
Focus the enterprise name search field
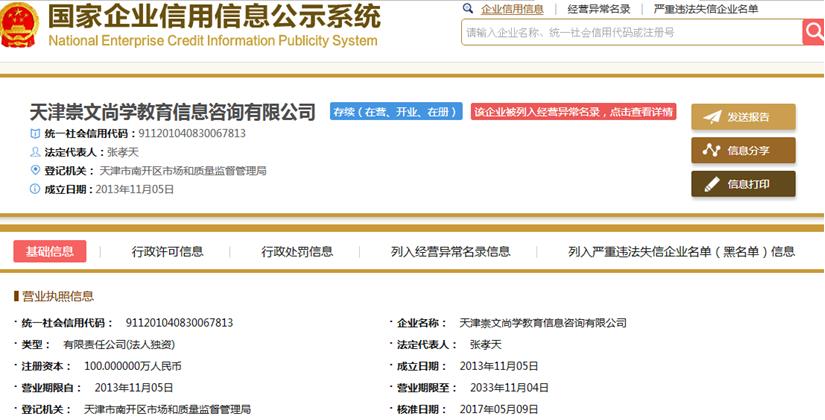pos(632,32)
